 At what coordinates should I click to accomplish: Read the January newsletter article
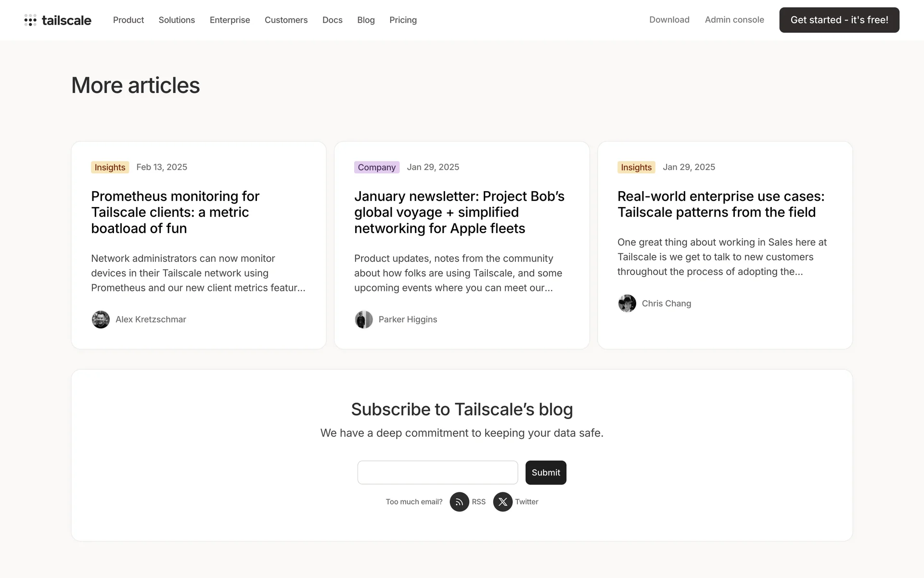(459, 212)
